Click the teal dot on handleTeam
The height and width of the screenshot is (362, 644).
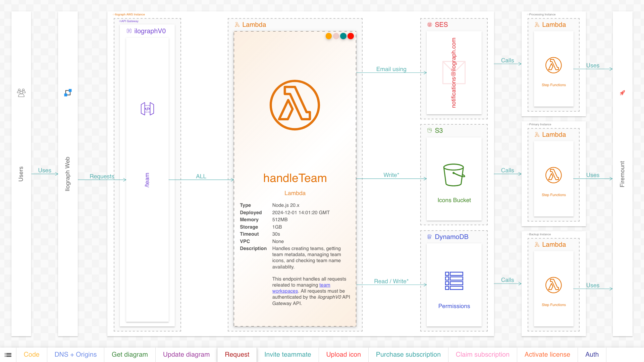coord(343,36)
